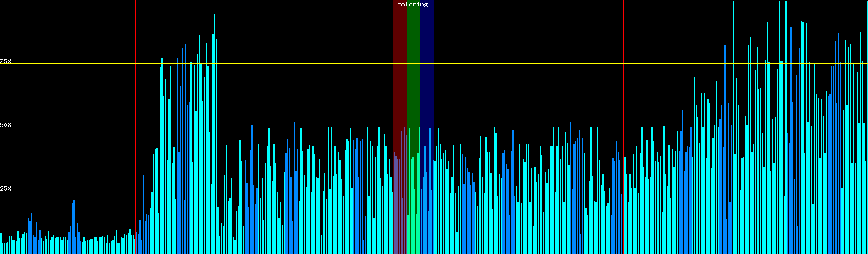
Task: Select the green coloring band
Action: coord(413,85)
